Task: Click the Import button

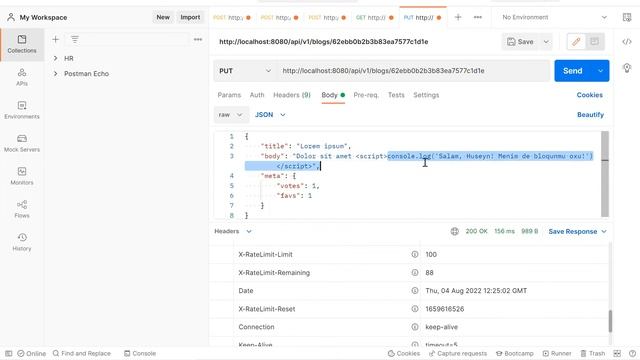Action: (x=190, y=17)
